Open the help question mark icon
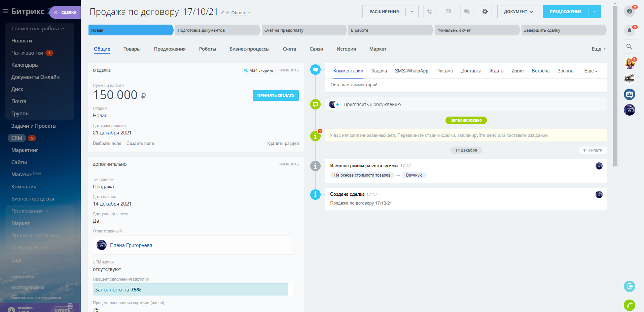644x312 pixels. [x=629, y=11]
